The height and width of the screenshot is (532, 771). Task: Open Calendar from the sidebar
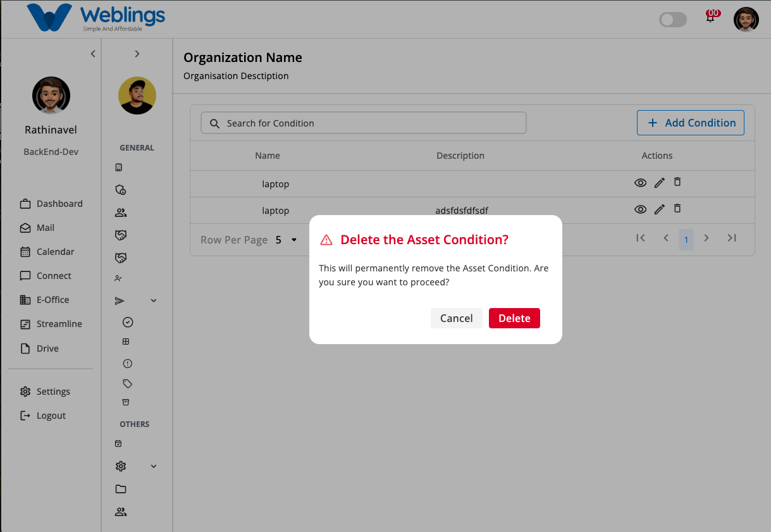coord(47,252)
